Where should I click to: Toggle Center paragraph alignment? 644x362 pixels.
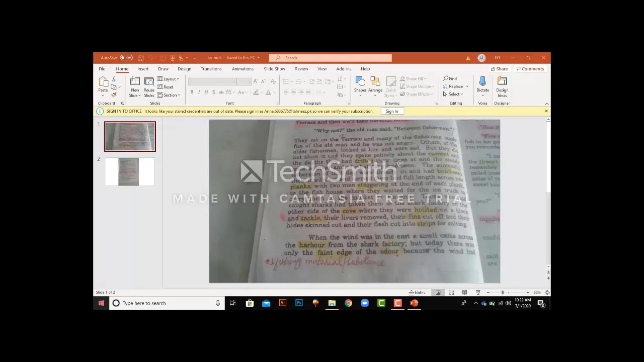click(x=293, y=92)
